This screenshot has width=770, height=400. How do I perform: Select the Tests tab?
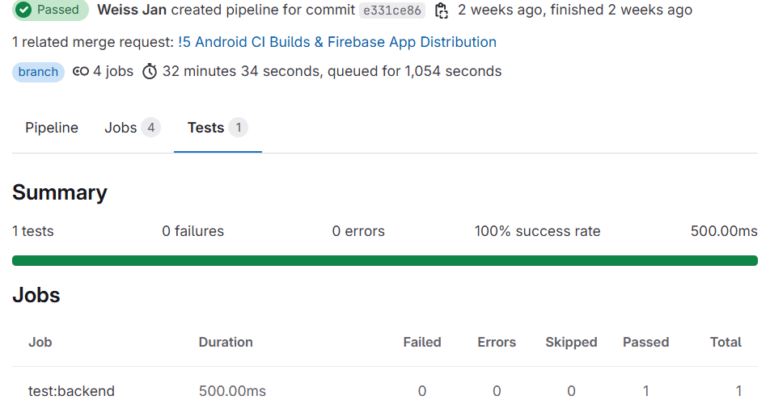click(x=218, y=128)
